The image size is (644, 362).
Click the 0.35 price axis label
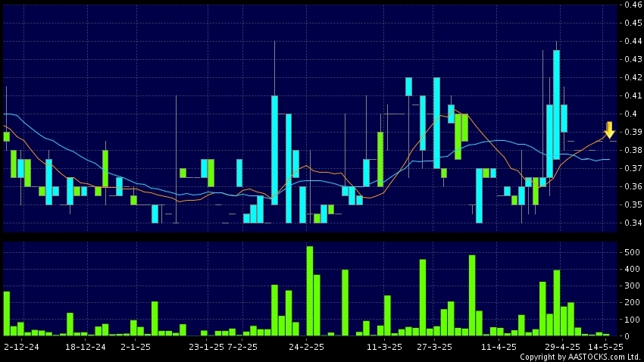pyautogui.click(x=633, y=204)
